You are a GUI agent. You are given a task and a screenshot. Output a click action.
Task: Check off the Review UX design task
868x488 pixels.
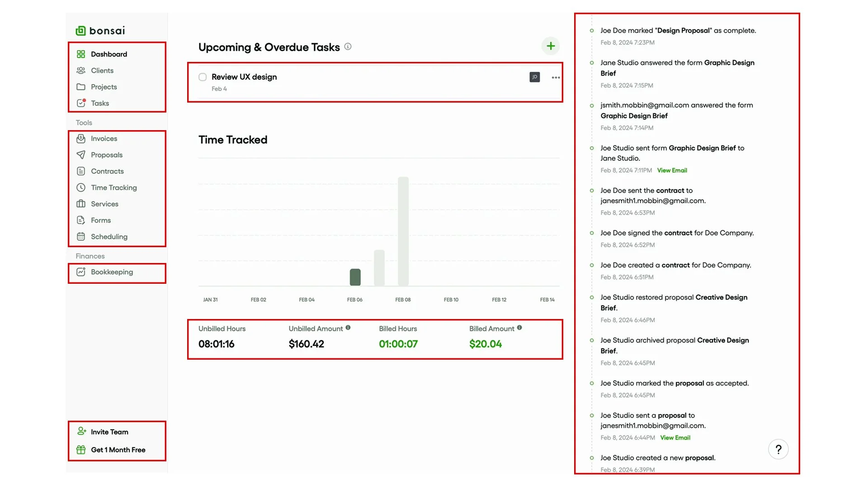[203, 77]
